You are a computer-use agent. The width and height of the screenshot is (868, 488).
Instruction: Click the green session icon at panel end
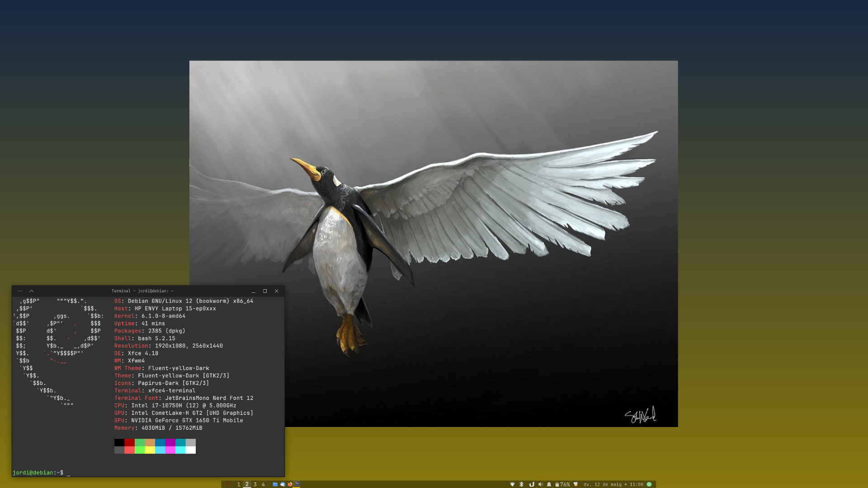pos(649,484)
